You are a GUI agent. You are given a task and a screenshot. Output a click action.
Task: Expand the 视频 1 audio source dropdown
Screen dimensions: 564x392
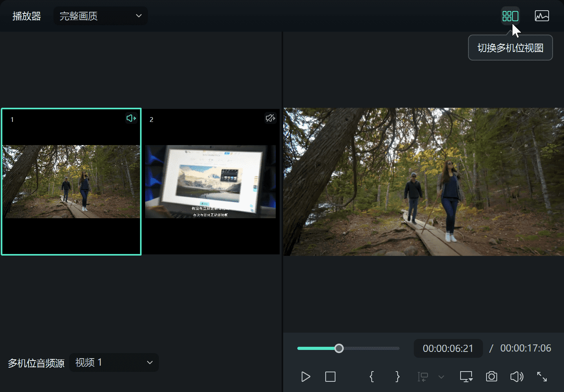point(114,363)
